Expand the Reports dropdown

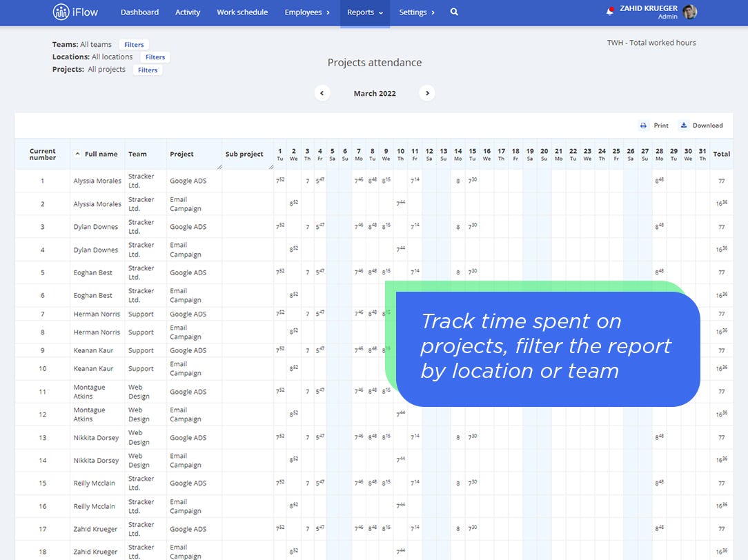click(x=365, y=12)
